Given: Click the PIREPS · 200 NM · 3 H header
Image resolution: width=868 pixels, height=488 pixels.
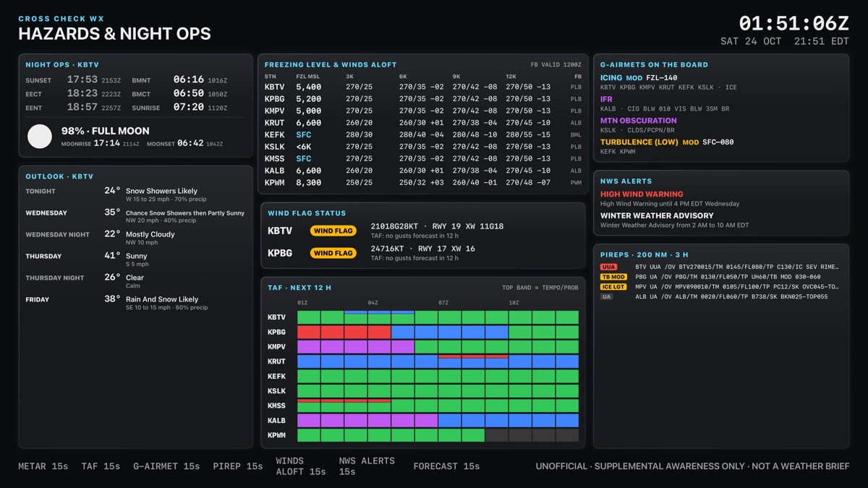Looking at the screenshot, I should click(644, 255).
